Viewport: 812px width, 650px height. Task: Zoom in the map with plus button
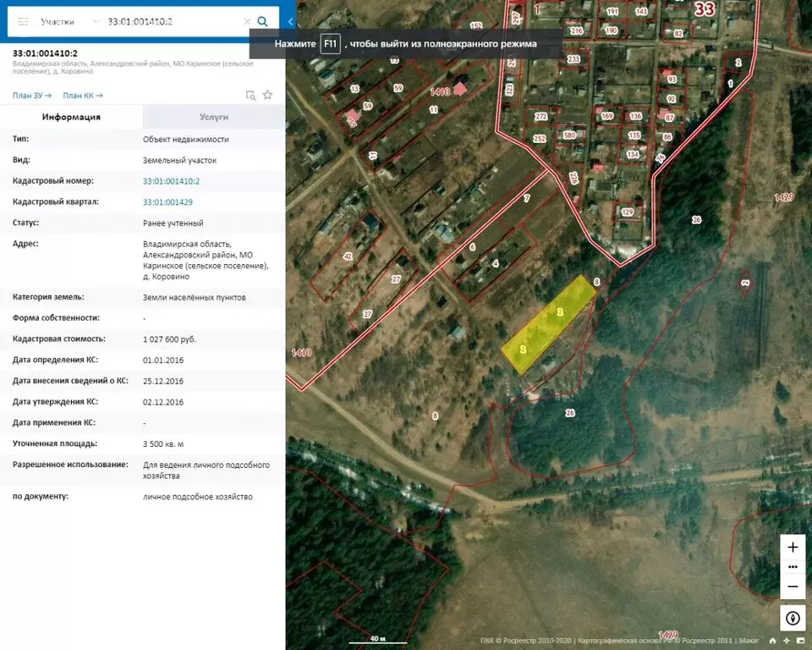pos(793,548)
